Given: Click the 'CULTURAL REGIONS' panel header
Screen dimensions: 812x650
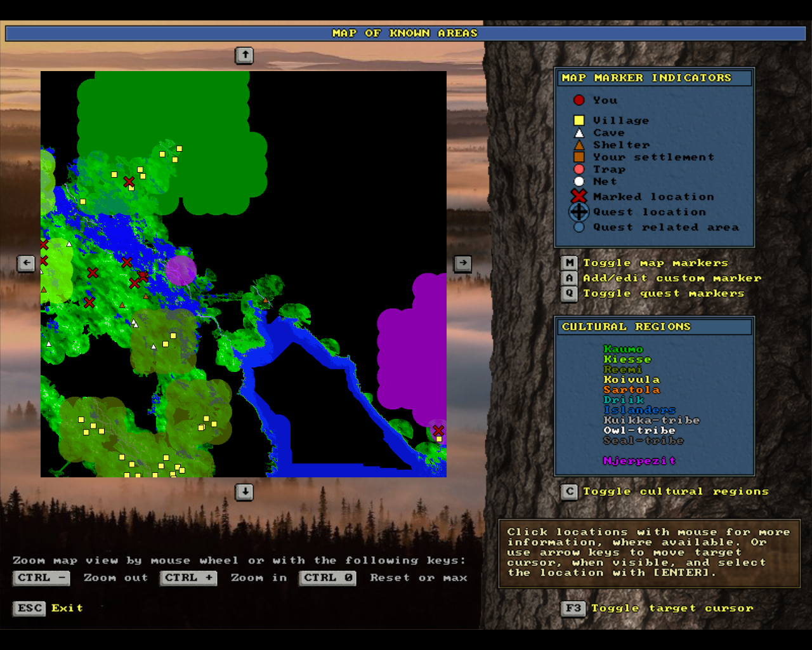Looking at the screenshot, I should (x=654, y=327).
